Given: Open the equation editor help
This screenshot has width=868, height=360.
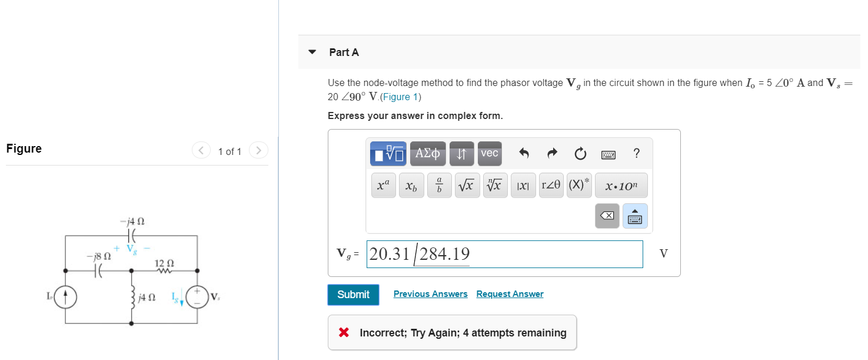Looking at the screenshot, I should click(x=636, y=153).
